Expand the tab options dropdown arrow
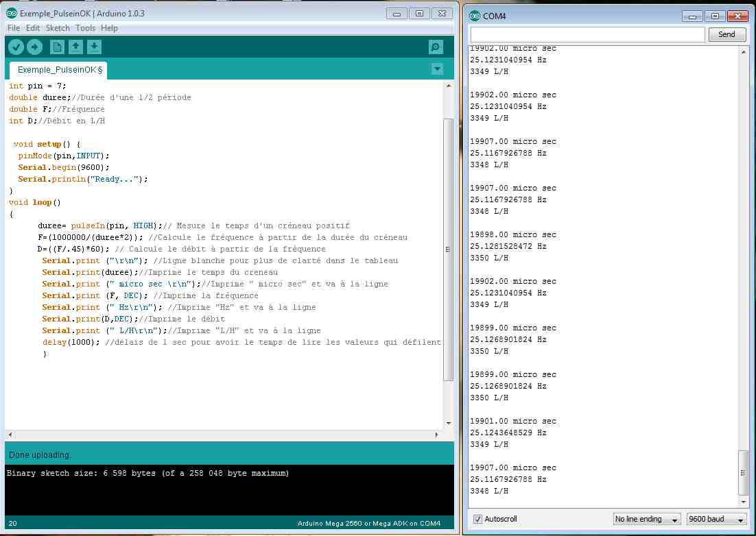 [x=437, y=69]
